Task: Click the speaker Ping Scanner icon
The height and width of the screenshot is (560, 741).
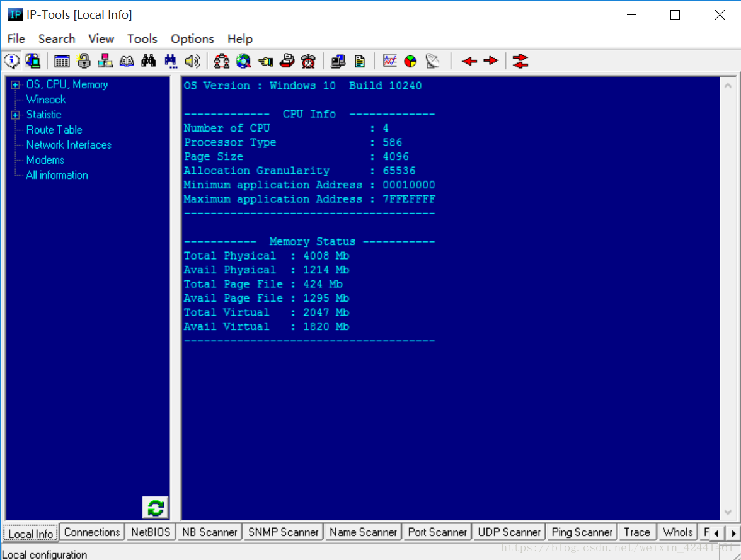Action: (x=192, y=61)
